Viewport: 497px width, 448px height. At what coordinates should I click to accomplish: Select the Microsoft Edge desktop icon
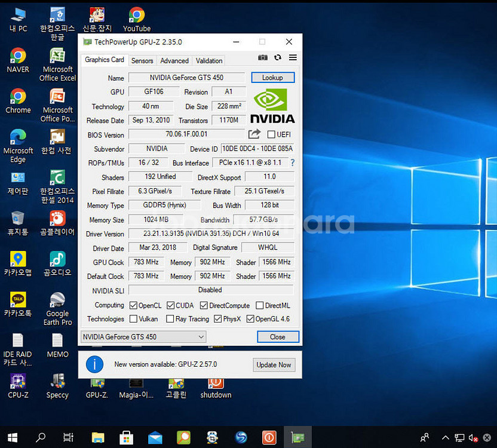18,146
